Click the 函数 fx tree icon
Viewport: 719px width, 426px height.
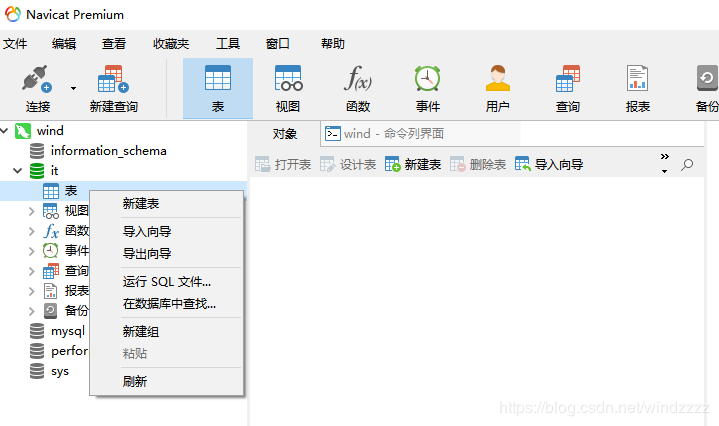click(50, 231)
